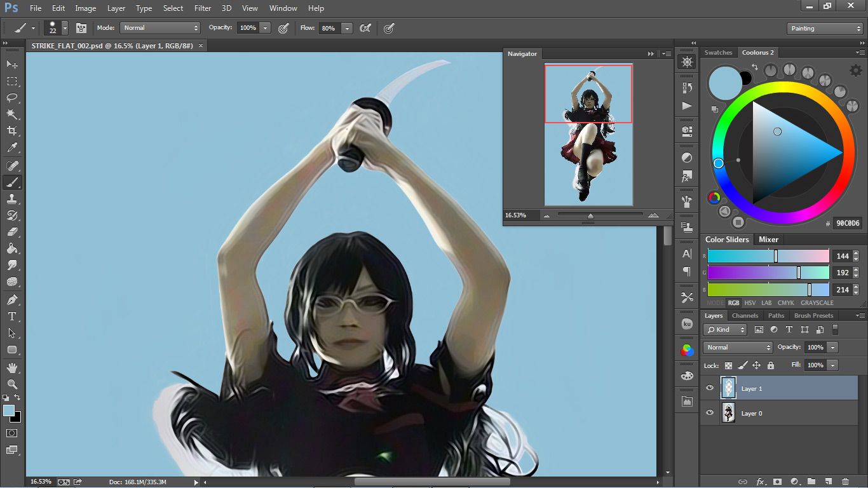Click the foreground color swatch in toolbar
The width and height of the screenshot is (868, 488).
[x=9, y=411]
